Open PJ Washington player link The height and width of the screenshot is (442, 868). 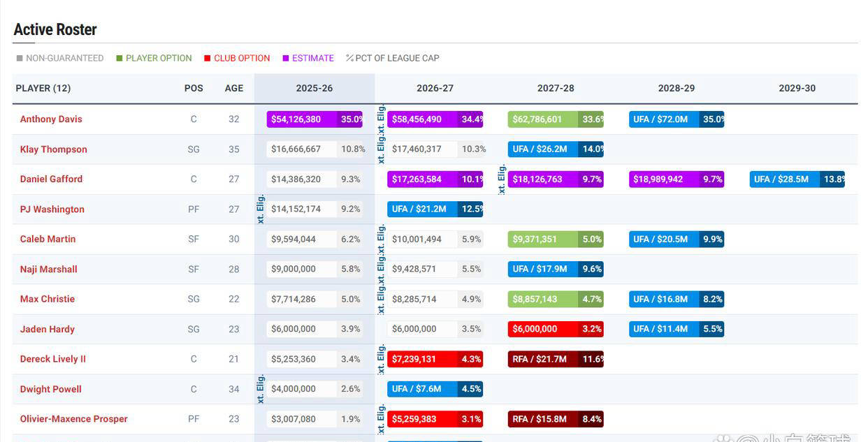coord(52,209)
